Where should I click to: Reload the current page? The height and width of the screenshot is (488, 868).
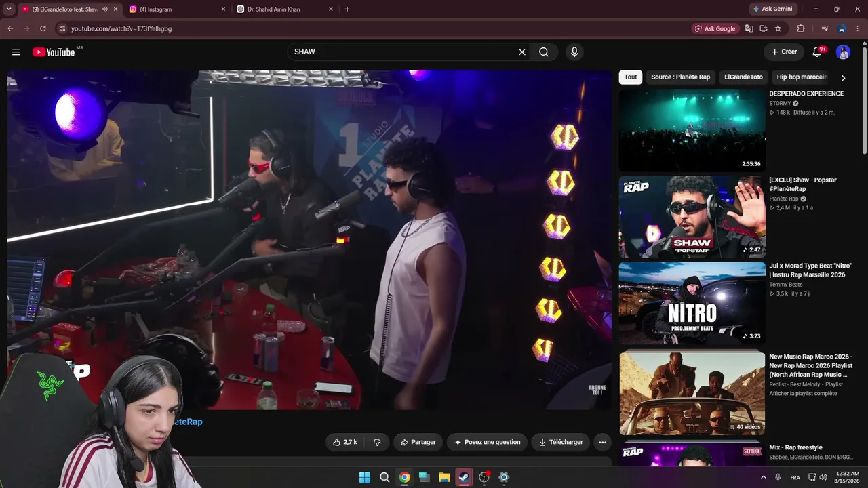click(43, 28)
